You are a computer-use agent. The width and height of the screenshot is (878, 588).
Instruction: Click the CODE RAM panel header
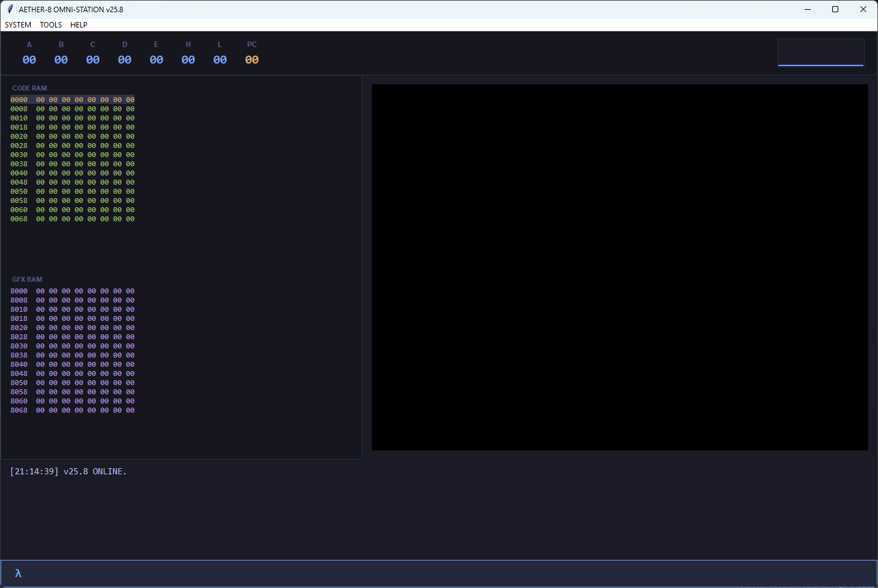[29, 87]
